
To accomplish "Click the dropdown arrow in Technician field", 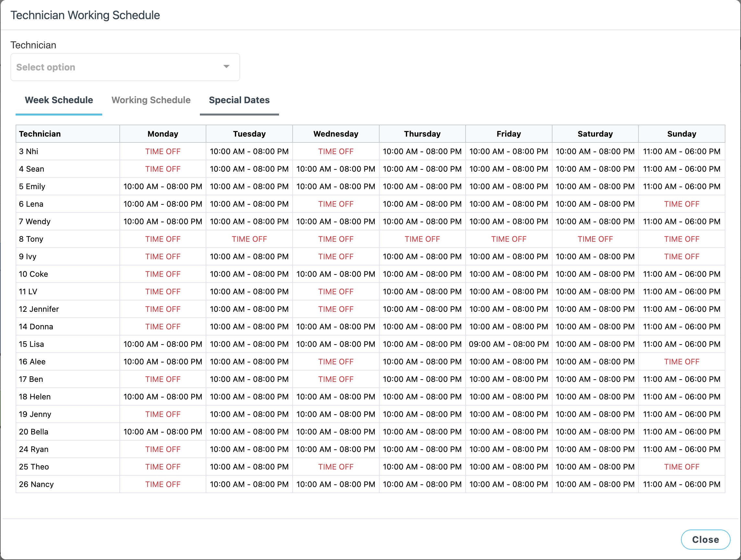I will click(226, 67).
